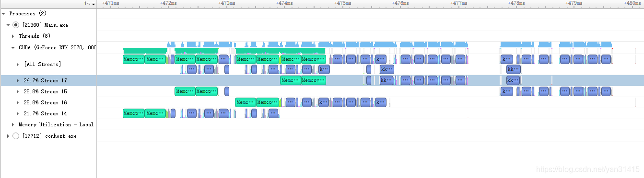Click the +472ms ruler marker
Image resolution: width=644 pixels, height=178 pixels.
168,3
